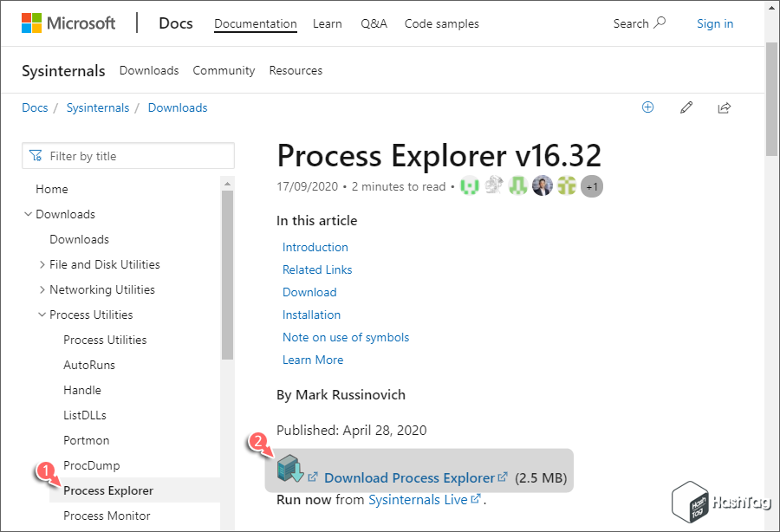Switch to the Learn tab
780x532 pixels.
coord(327,23)
